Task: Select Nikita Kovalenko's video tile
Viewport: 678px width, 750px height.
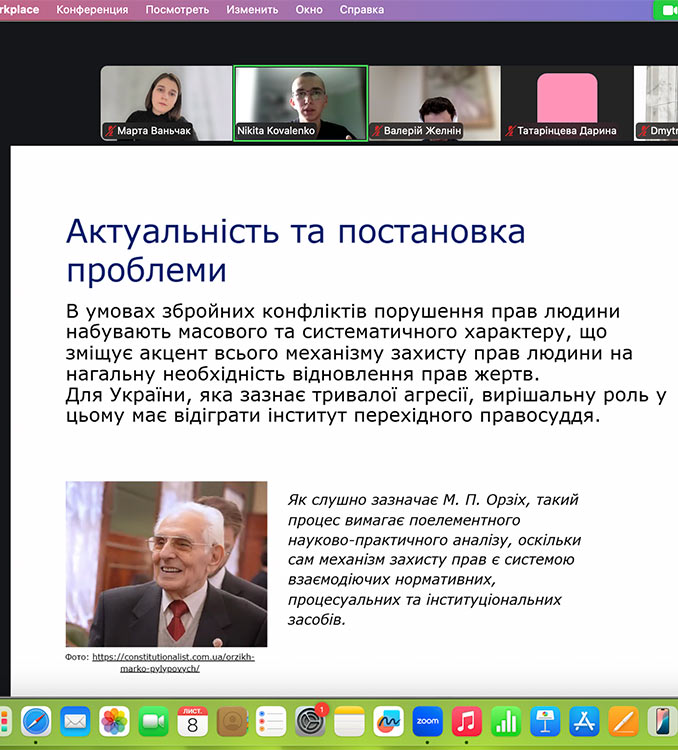Action: pyautogui.click(x=300, y=102)
